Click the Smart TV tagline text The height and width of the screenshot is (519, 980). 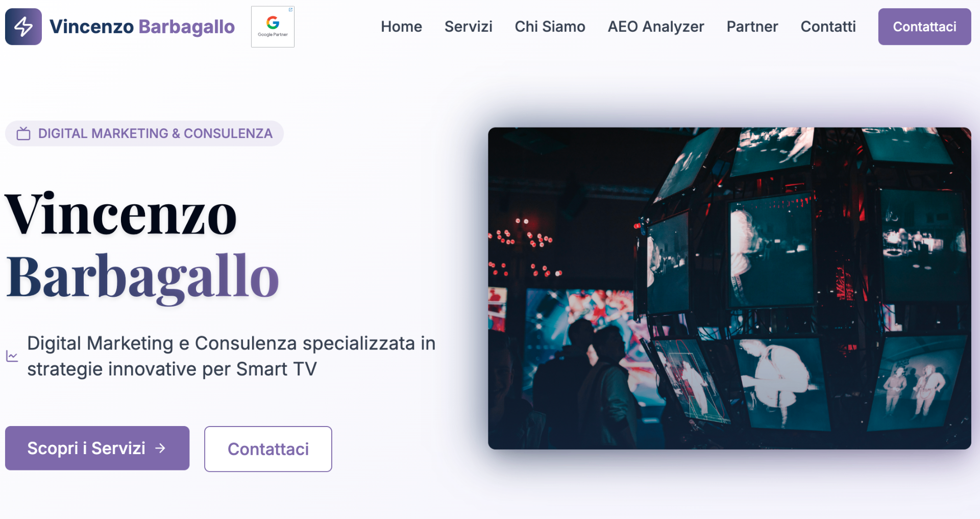[231, 356]
